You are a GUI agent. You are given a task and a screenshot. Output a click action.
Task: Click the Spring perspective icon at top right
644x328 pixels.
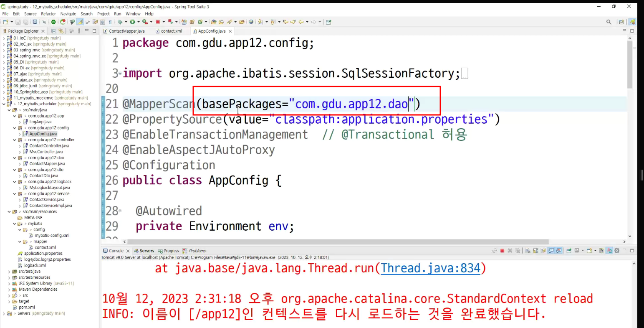pos(633,22)
